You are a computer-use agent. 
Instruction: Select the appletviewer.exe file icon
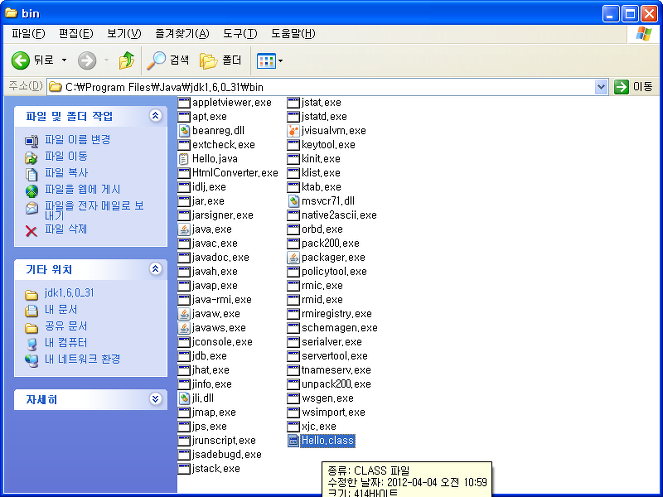[x=184, y=102]
